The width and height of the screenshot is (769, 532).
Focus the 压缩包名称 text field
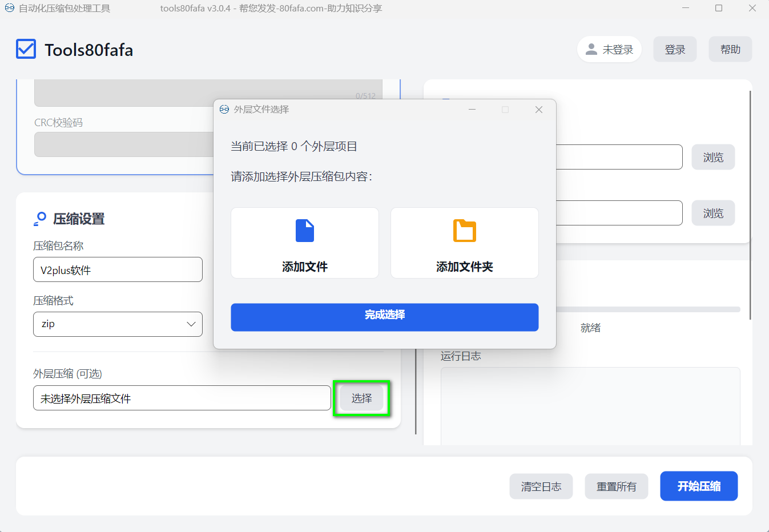[x=118, y=270]
